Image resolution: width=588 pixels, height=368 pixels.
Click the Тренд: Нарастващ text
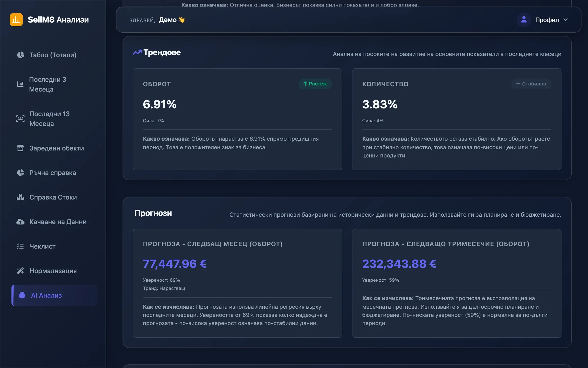pos(164,288)
